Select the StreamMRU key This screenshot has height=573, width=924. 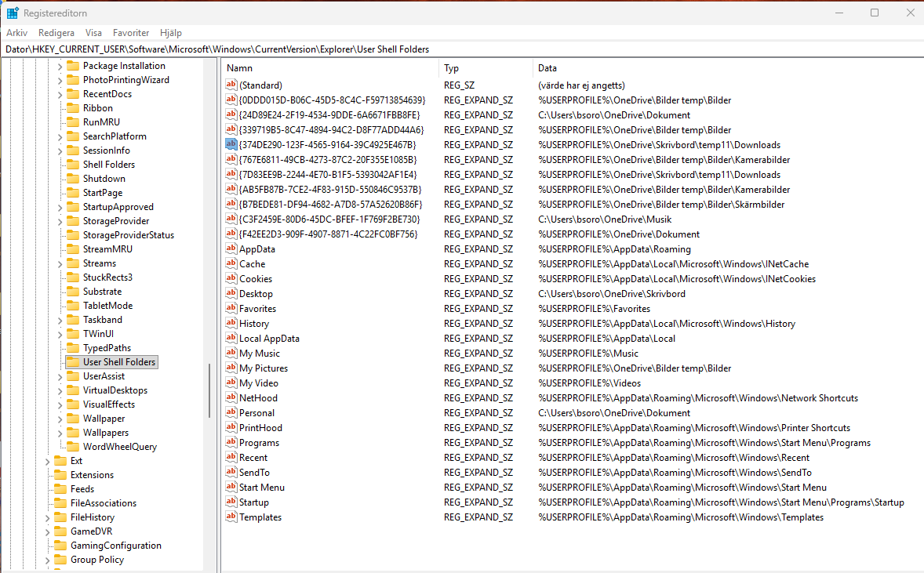[107, 249]
